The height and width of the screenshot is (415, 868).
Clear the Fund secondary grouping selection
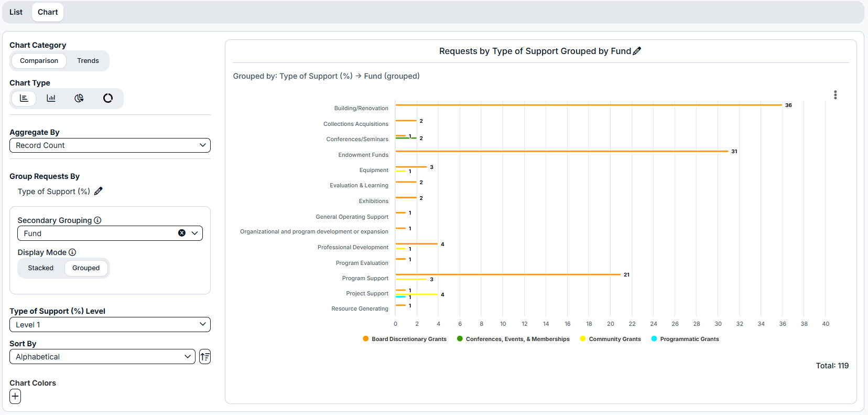click(x=182, y=233)
